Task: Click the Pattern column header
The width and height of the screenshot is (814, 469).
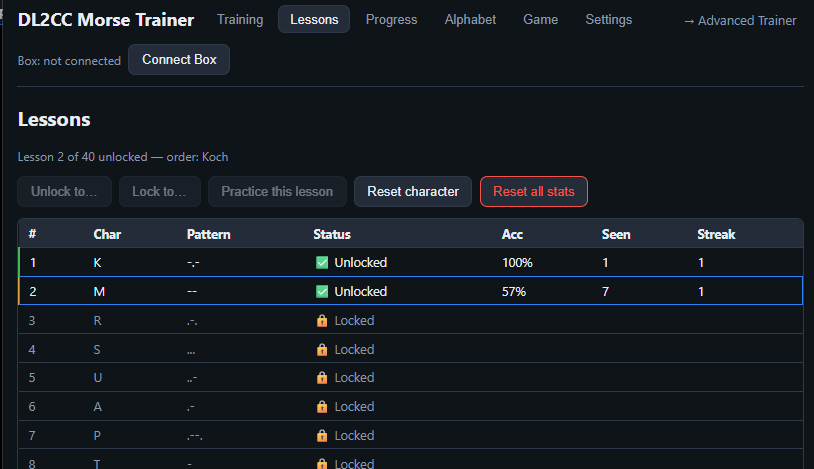Action: click(x=209, y=235)
